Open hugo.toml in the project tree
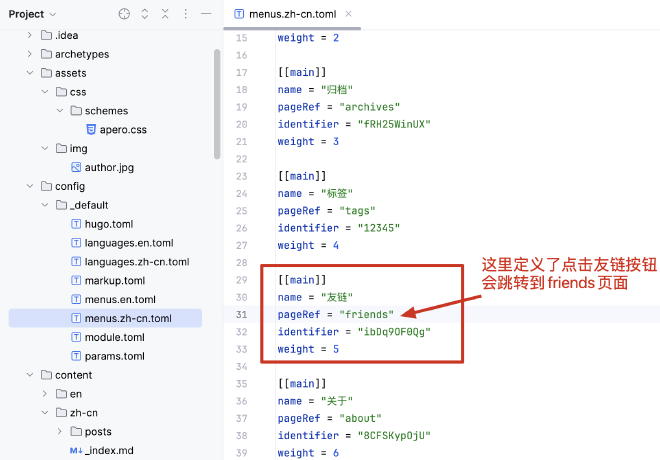The width and height of the screenshot is (660, 460). [108, 224]
